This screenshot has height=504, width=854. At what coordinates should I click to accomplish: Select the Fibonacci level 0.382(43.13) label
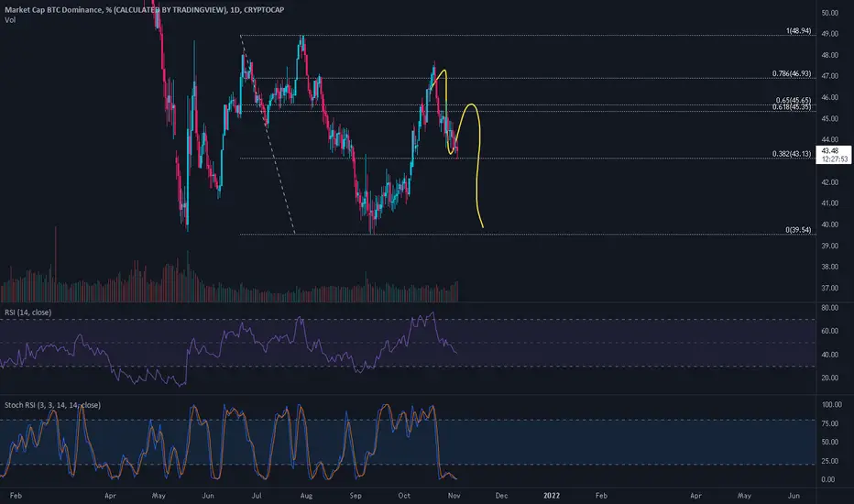coord(792,154)
